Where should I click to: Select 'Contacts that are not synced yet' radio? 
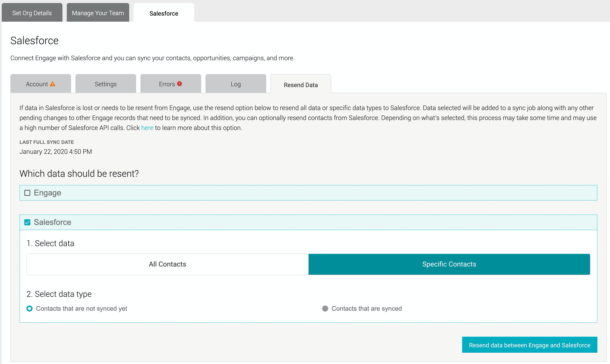coord(29,308)
